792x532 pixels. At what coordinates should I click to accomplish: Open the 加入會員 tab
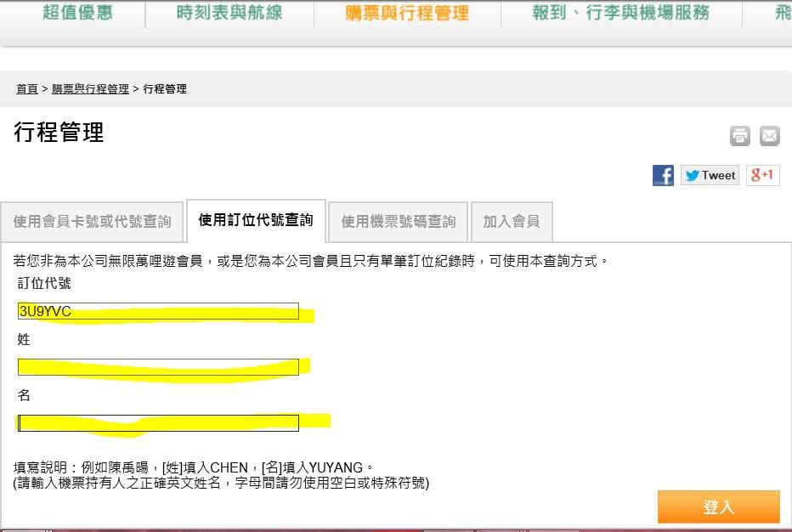pyautogui.click(x=511, y=222)
